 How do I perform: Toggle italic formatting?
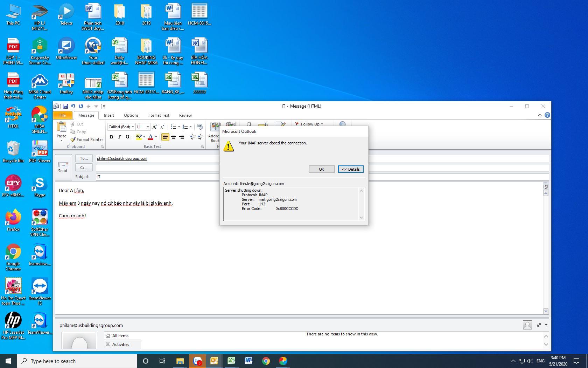119,137
